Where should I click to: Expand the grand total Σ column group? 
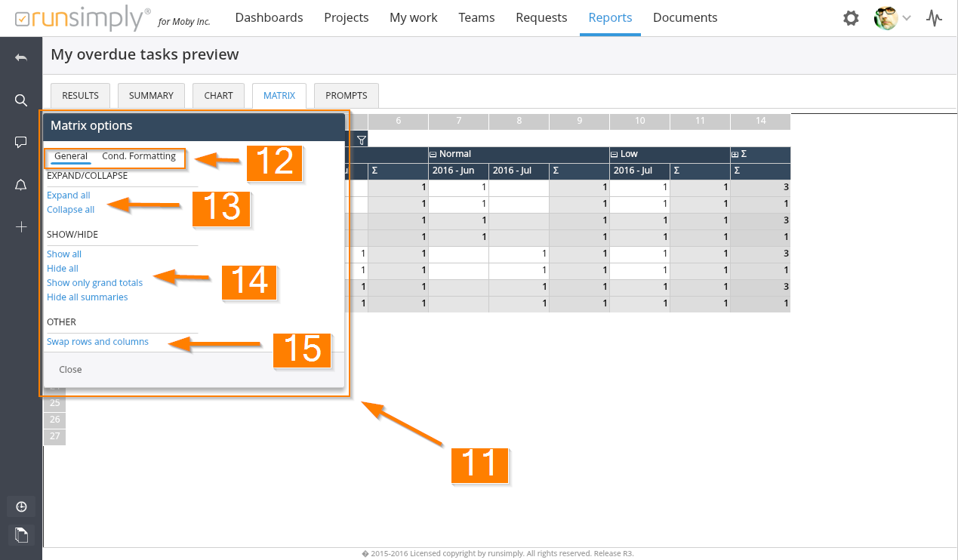click(x=735, y=154)
